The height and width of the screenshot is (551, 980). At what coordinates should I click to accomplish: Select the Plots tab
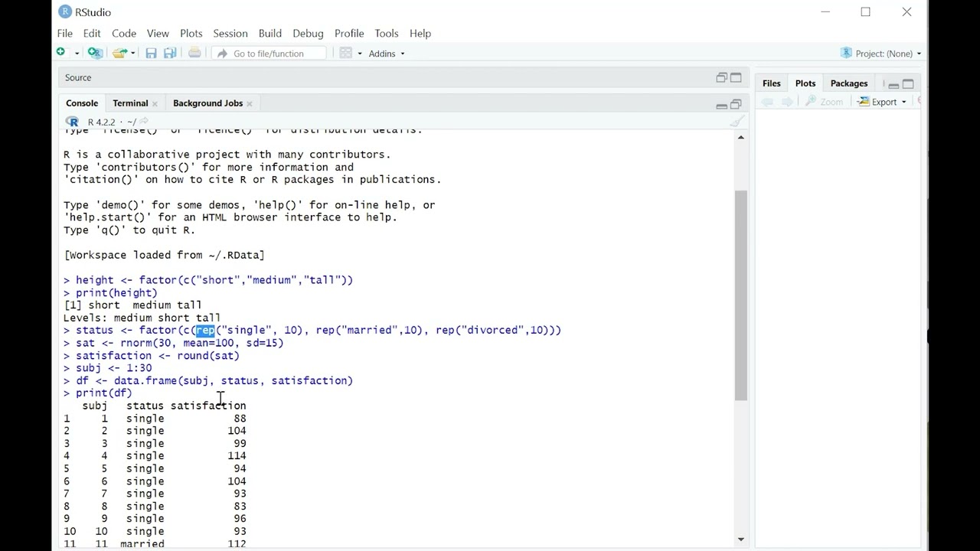(x=805, y=83)
